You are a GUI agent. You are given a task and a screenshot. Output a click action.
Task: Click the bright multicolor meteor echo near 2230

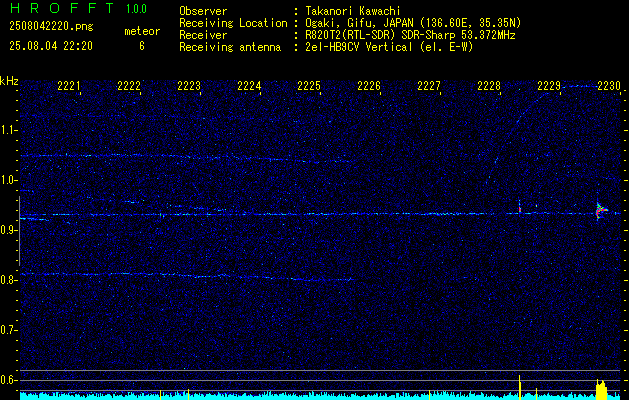point(601,210)
